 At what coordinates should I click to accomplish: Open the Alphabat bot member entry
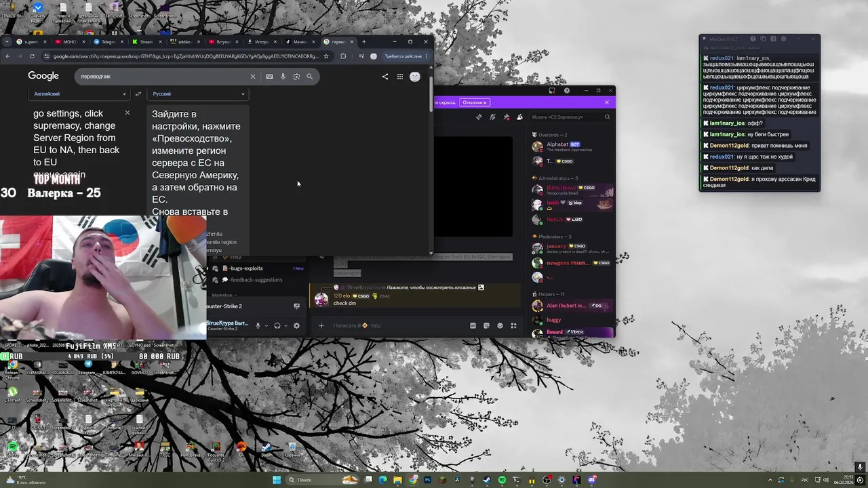[573, 146]
